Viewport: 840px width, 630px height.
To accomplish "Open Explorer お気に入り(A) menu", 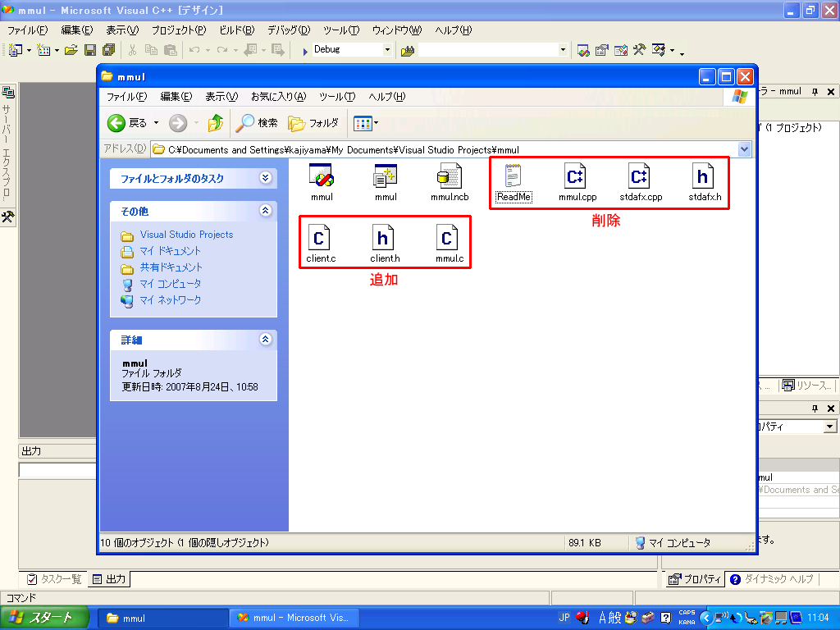I will pos(278,97).
